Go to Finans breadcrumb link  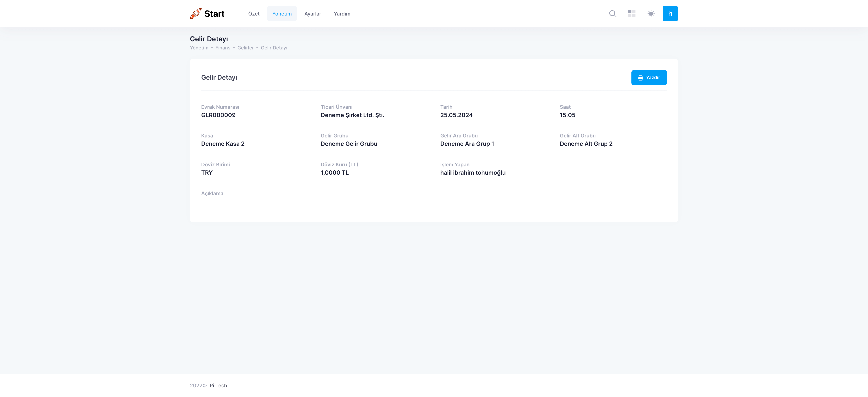(223, 48)
